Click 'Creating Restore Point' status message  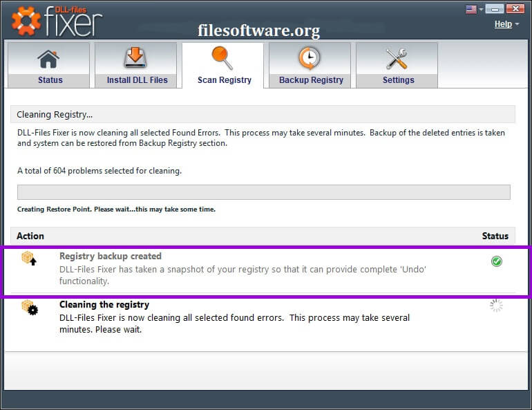[x=116, y=209]
